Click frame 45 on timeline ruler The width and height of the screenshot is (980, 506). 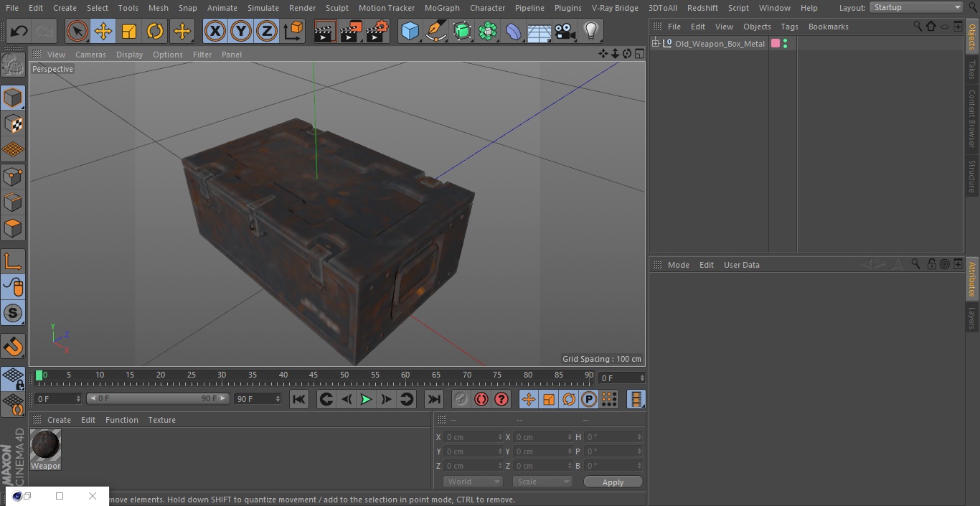tap(314, 375)
